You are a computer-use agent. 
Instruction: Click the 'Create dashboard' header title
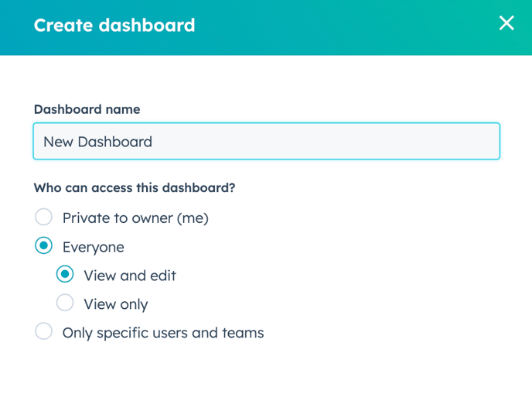tap(114, 25)
